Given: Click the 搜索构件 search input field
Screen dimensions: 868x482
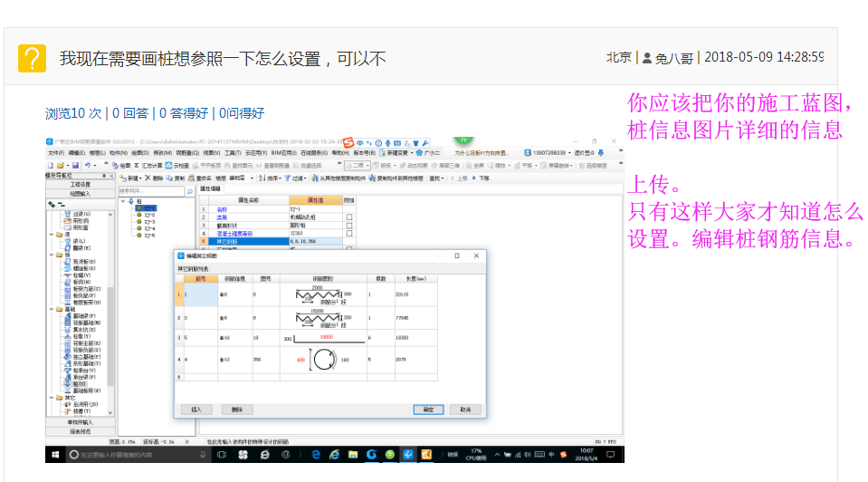Looking at the screenshot, I should click(151, 191).
